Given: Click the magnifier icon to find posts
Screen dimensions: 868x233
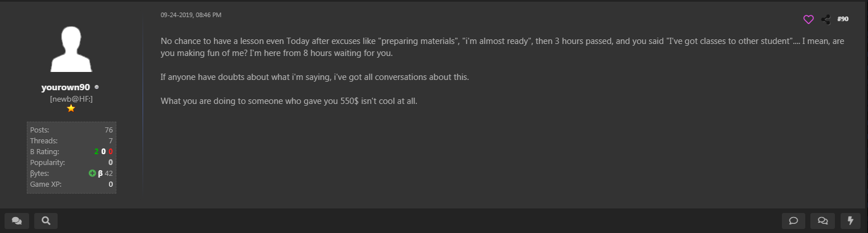Looking at the screenshot, I should coord(46,221).
